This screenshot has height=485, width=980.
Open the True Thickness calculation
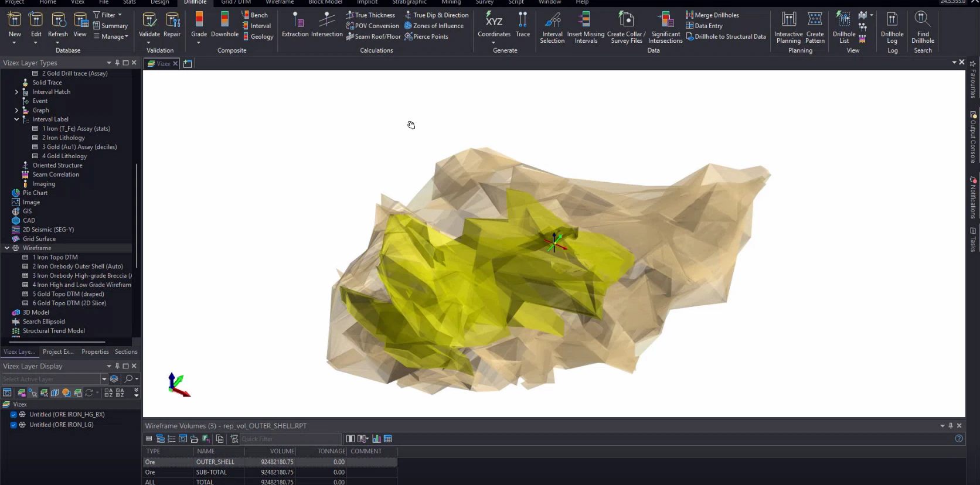pyautogui.click(x=370, y=15)
